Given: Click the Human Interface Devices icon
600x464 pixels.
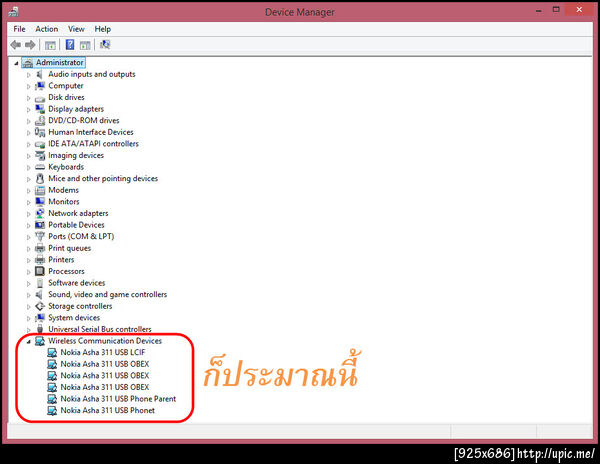Looking at the screenshot, I should click(x=40, y=132).
